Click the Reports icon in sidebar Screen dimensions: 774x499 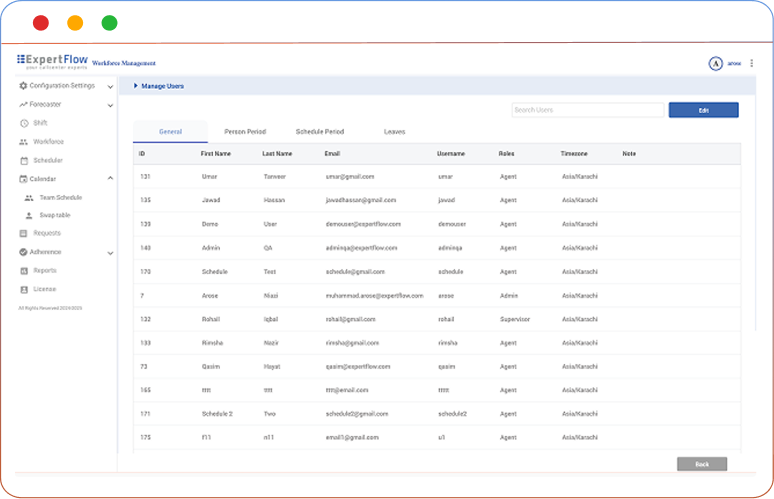pyautogui.click(x=24, y=271)
